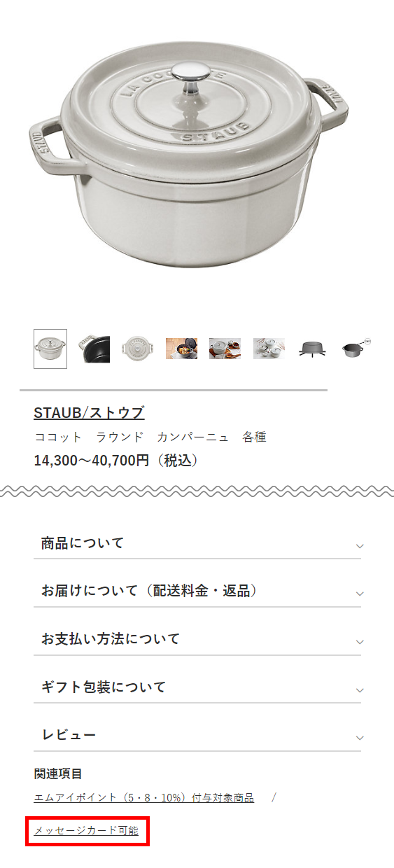The width and height of the screenshot is (394, 868).
Task: Open the レビュー heading text
Action: [69, 735]
